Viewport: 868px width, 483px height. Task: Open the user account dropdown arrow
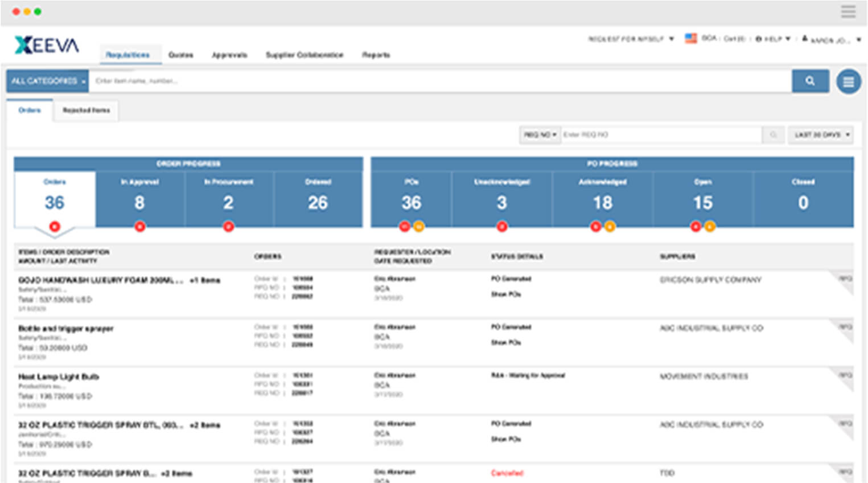[858, 40]
